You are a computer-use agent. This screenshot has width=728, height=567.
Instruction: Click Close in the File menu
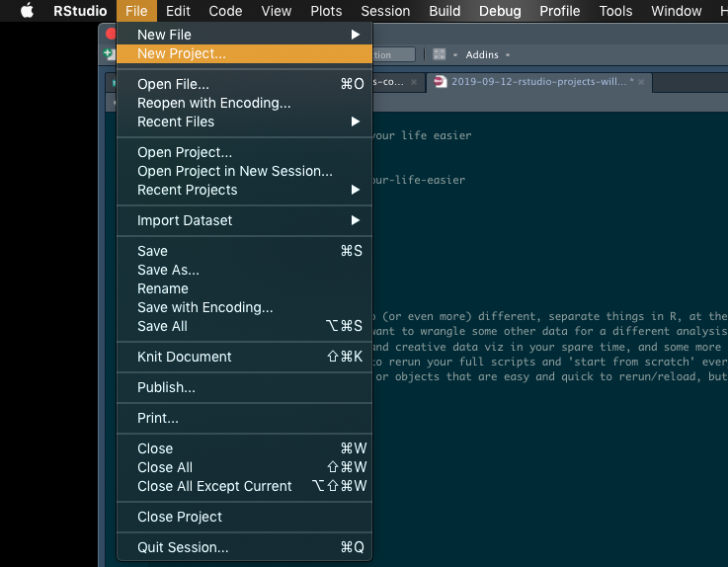click(x=244, y=448)
